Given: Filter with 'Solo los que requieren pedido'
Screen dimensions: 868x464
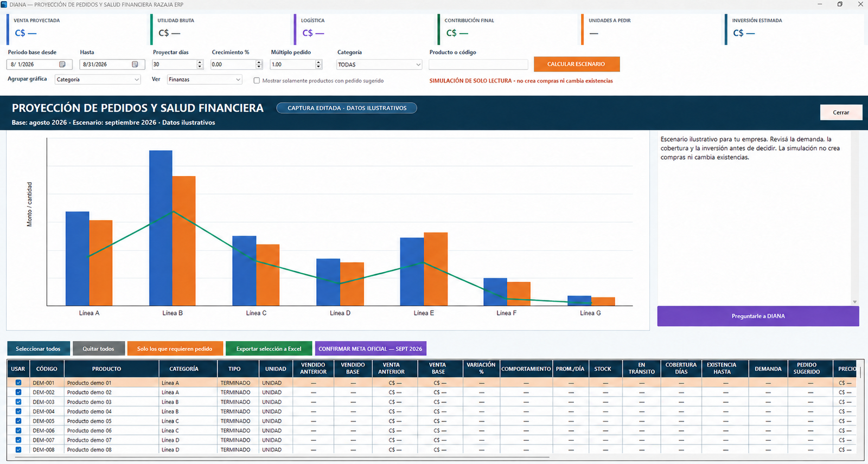Looking at the screenshot, I should [x=175, y=349].
